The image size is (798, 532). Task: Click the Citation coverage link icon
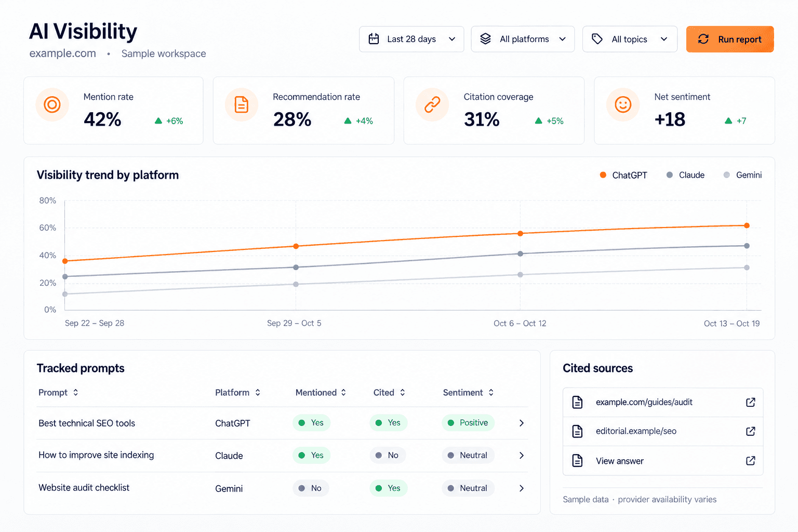coord(432,105)
